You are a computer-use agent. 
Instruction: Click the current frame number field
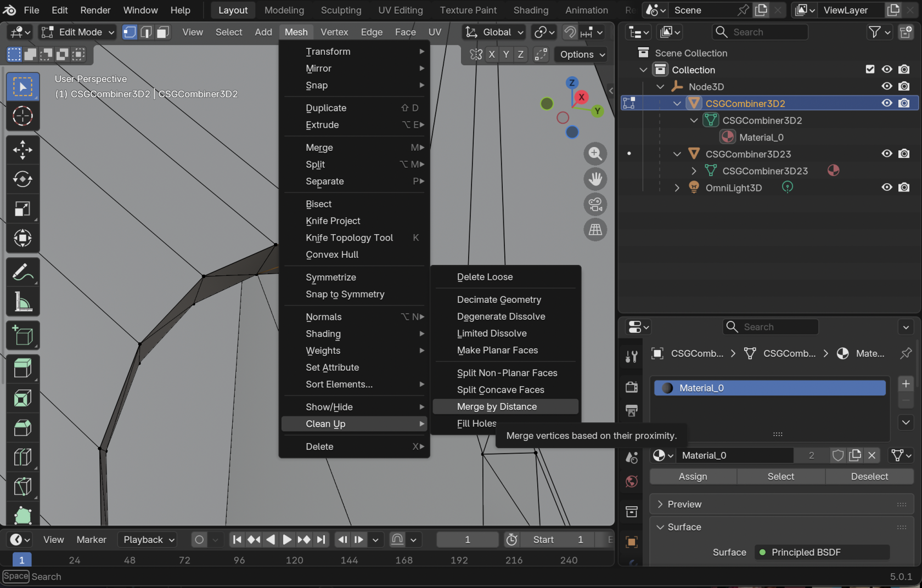click(x=467, y=539)
